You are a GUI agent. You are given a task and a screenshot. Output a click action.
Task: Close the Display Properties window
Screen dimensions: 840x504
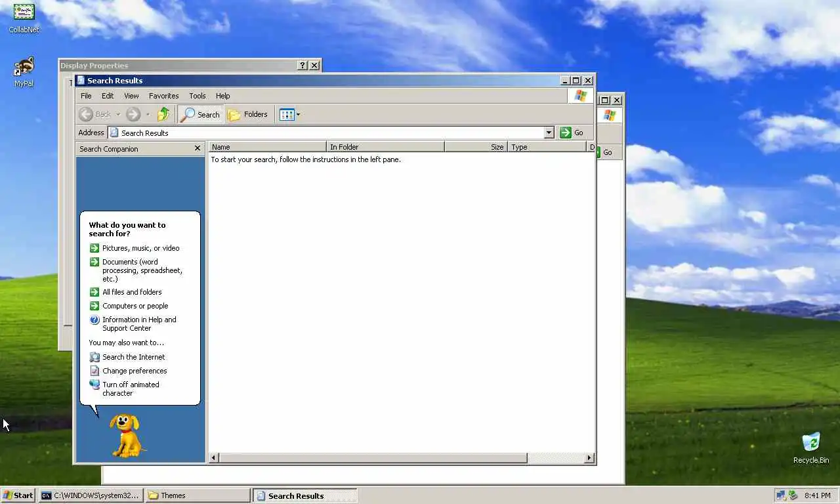click(314, 65)
